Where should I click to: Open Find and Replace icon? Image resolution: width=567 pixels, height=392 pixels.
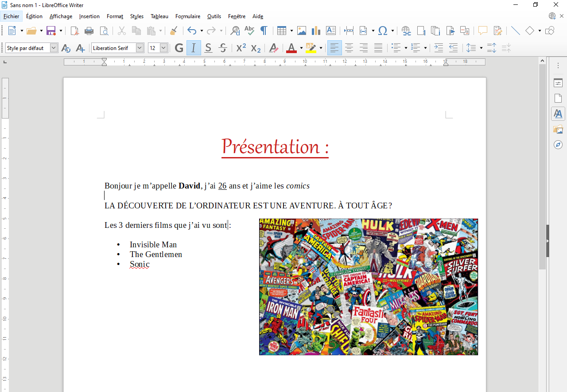[x=235, y=31]
